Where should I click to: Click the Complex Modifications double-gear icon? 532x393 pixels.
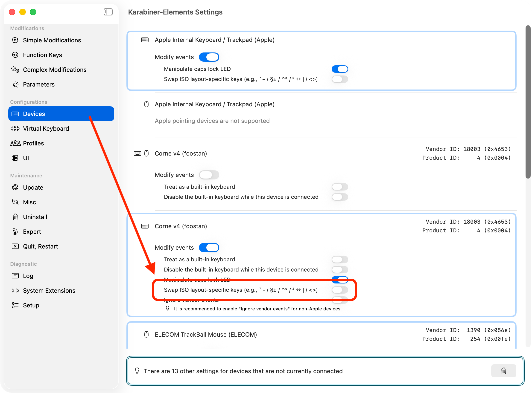point(15,70)
